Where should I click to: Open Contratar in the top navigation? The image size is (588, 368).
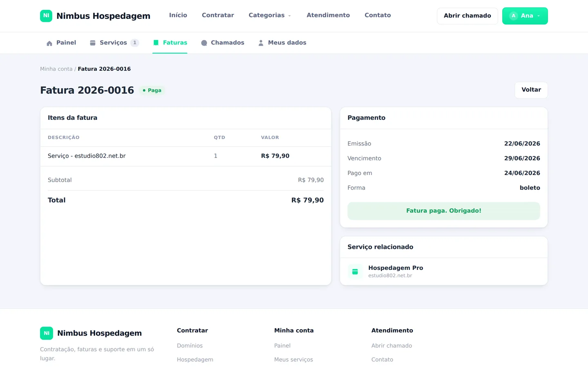pos(218,16)
